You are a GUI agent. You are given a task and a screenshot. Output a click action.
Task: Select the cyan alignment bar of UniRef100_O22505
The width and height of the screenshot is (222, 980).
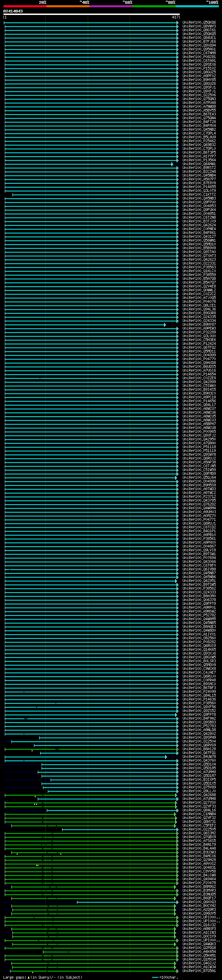tap(120, 830)
